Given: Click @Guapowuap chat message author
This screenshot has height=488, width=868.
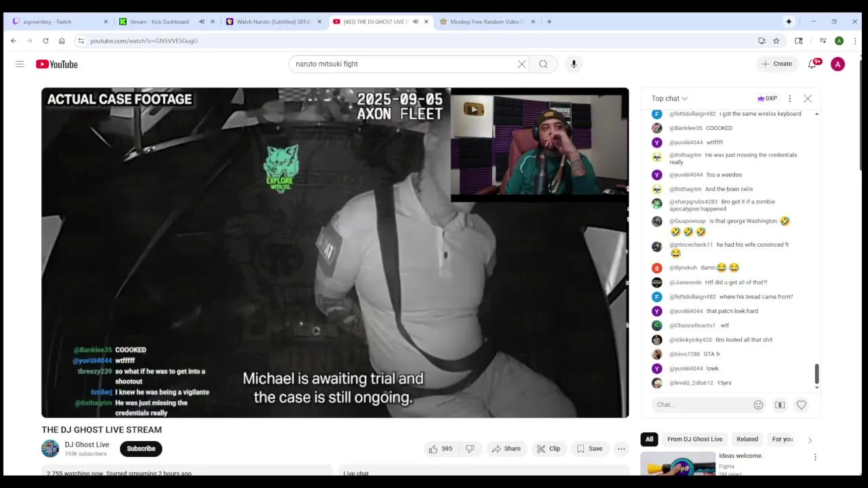Looking at the screenshot, I should pyautogui.click(x=687, y=221).
